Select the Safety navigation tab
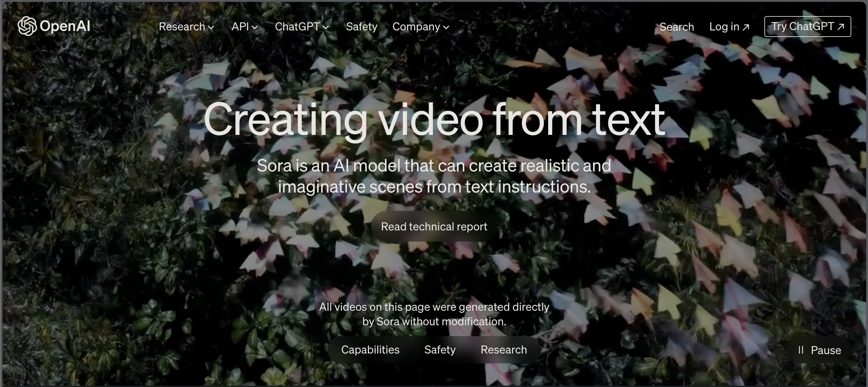 [x=361, y=27]
